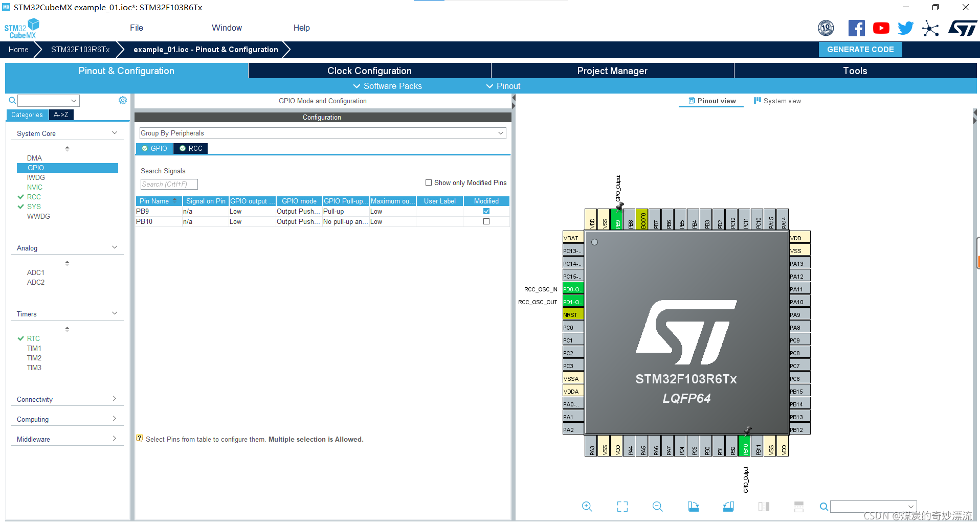Select the RCC configuration tab

pos(191,148)
